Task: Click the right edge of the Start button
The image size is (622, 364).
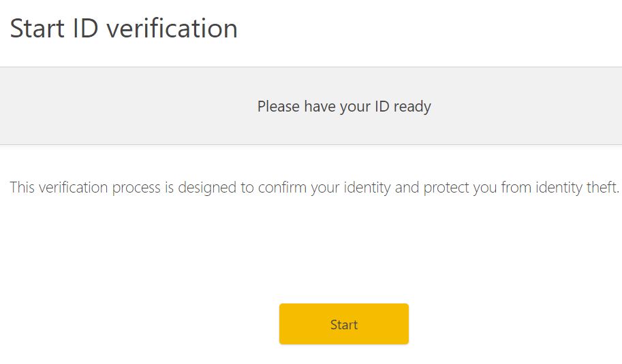Action: click(x=404, y=325)
